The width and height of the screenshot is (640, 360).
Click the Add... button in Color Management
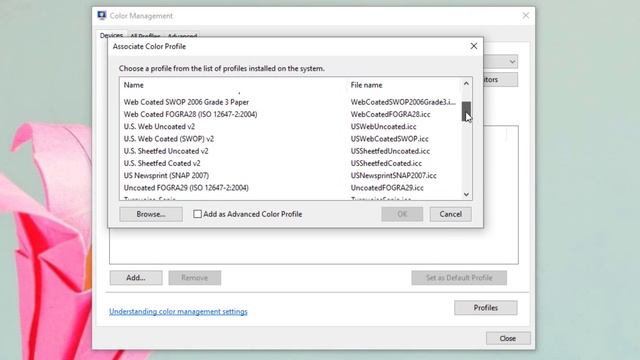click(x=136, y=278)
